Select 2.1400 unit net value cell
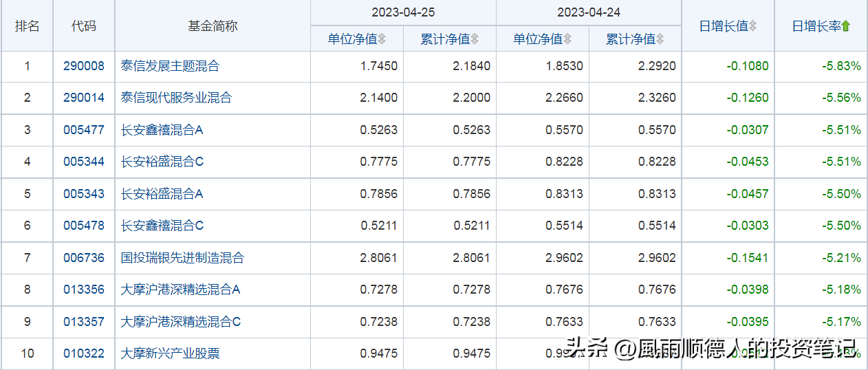 379,98
